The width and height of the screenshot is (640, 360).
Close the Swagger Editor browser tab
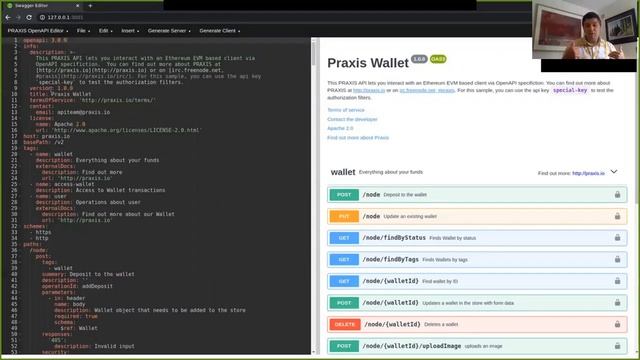coord(78,6)
